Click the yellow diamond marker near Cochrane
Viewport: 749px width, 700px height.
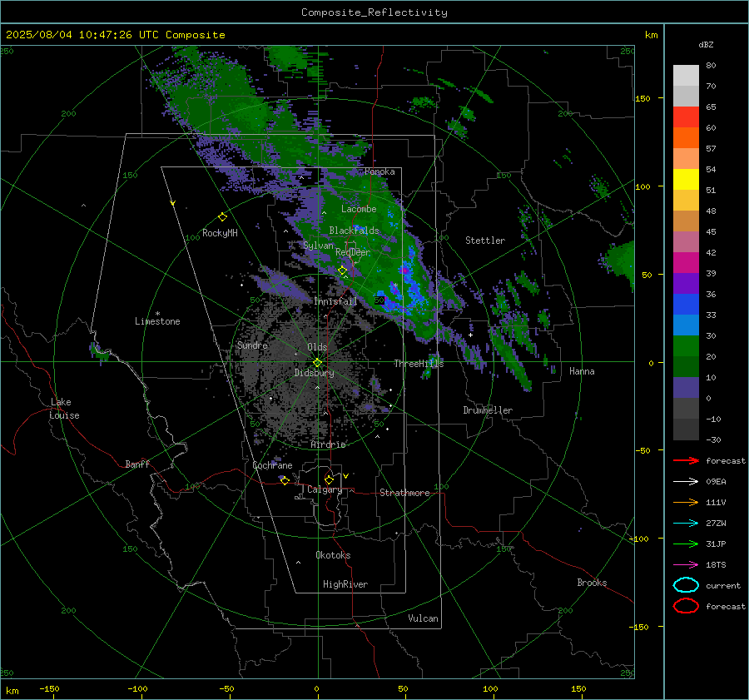pos(285,480)
